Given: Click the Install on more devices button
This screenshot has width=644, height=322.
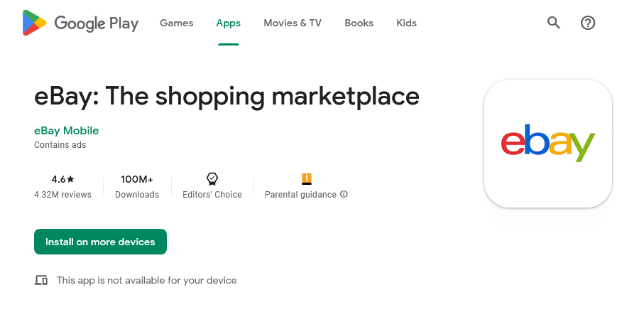Looking at the screenshot, I should [x=100, y=242].
